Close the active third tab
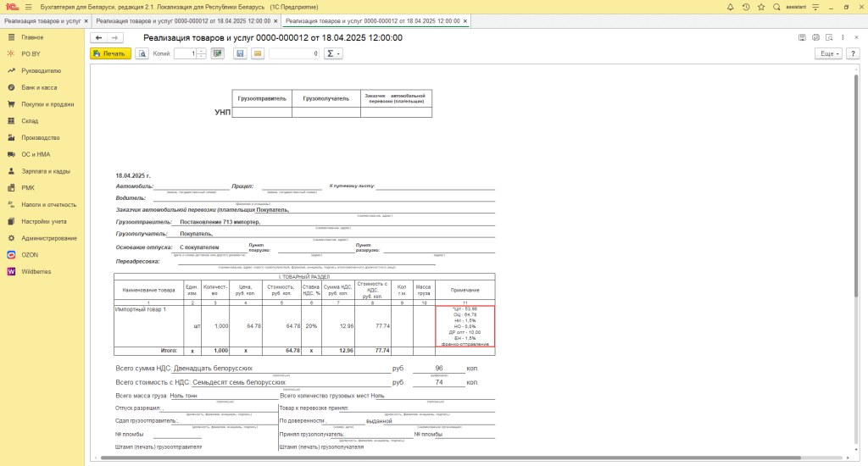 pyautogui.click(x=465, y=21)
